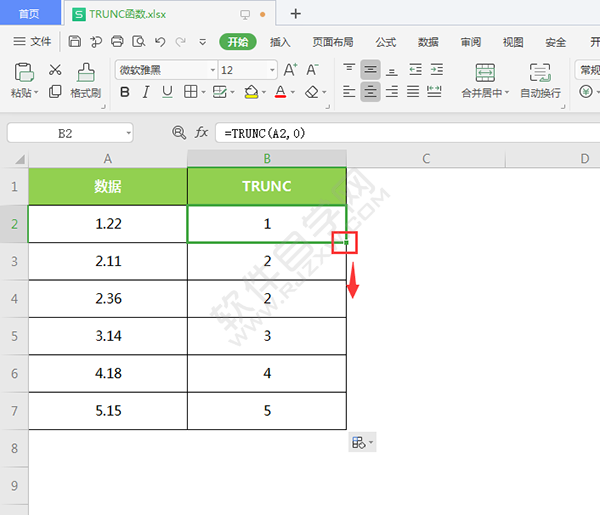Click the Print icon
The width and height of the screenshot is (600, 515).
[117, 42]
